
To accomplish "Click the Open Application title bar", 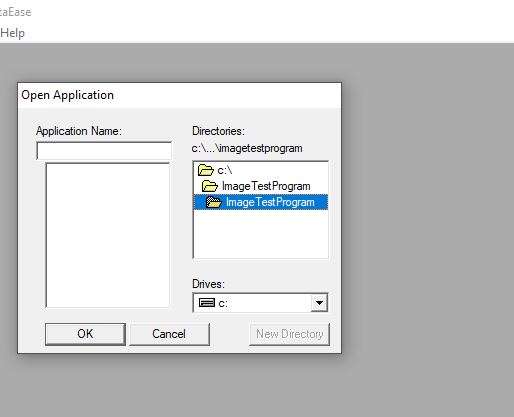I will 180,95.
